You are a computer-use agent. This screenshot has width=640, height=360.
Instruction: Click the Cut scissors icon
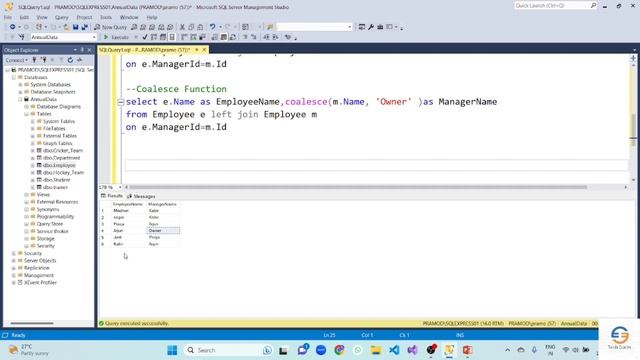point(182,27)
